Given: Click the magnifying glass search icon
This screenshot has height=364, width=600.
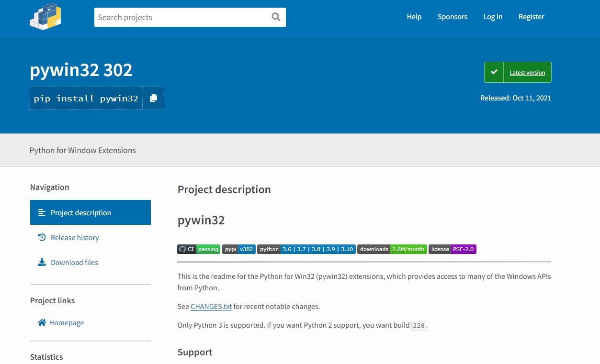Looking at the screenshot, I should [x=276, y=17].
